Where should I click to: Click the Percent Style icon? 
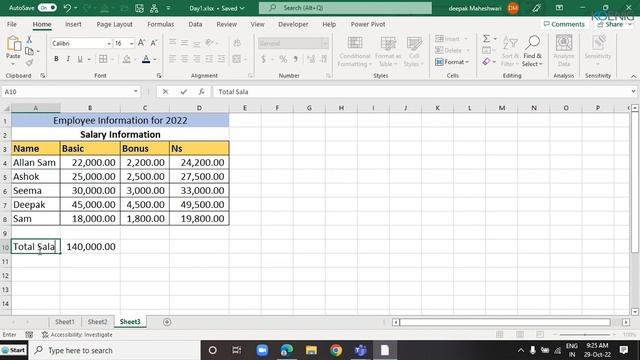click(283, 60)
